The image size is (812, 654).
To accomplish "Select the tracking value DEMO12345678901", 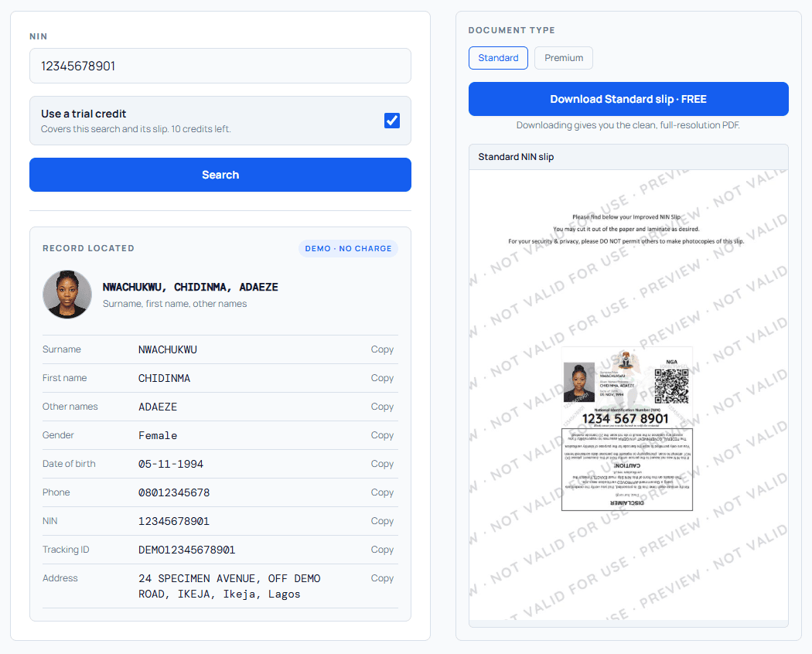I will pos(186,550).
